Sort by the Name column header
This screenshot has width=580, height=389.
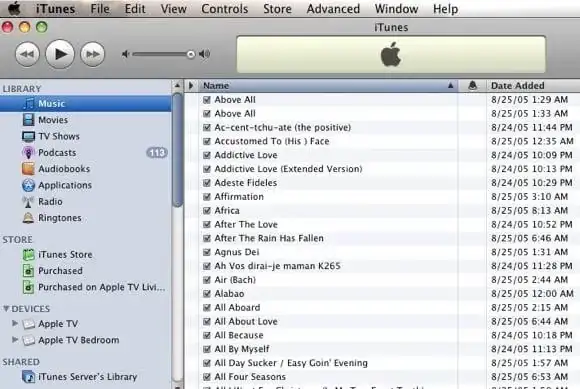(328, 85)
